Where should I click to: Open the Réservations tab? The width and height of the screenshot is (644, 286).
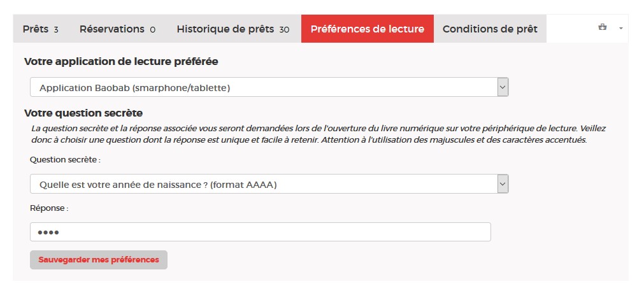pos(111,29)
